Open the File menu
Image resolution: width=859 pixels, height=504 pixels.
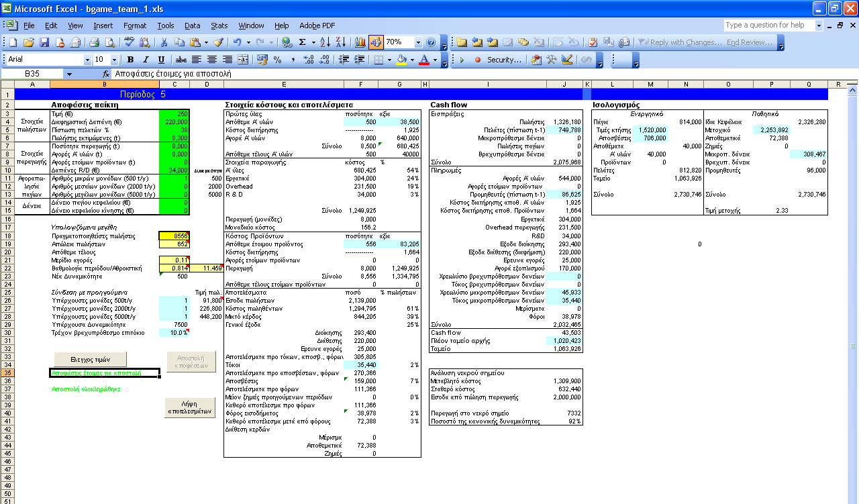29,26
